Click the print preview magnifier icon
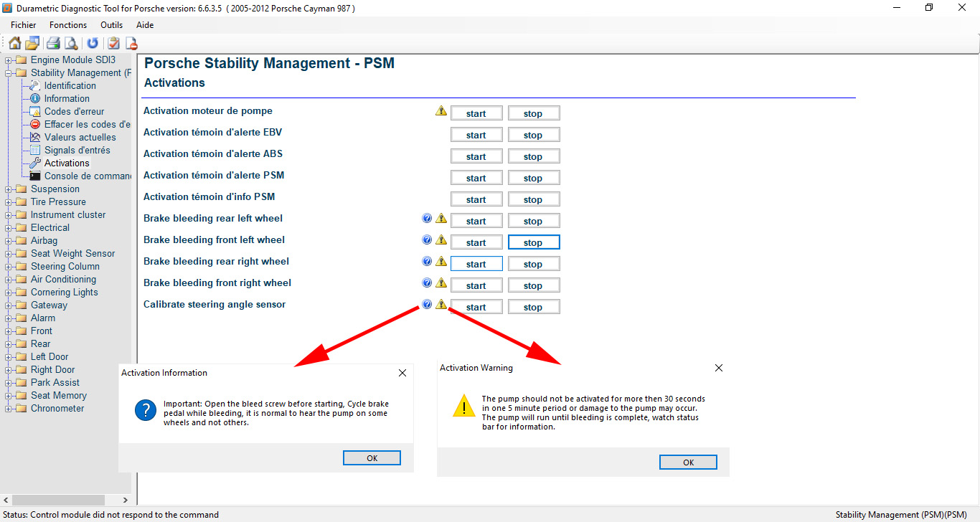The width and height of the screenshot is (980, 522). point(71,43)
